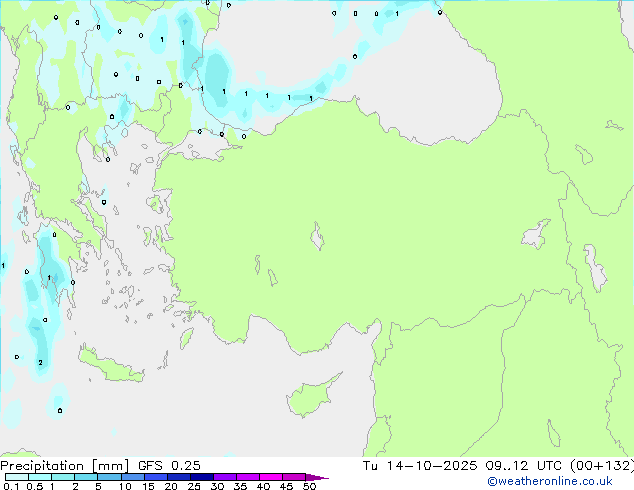Open the weatheronline.co.uk copyright link
This screenshot has width=634, height=490.
[x=550, y=481]
